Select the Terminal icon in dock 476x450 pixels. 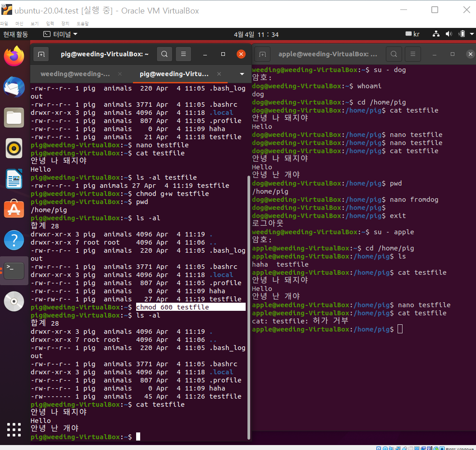tap(14, 271)
